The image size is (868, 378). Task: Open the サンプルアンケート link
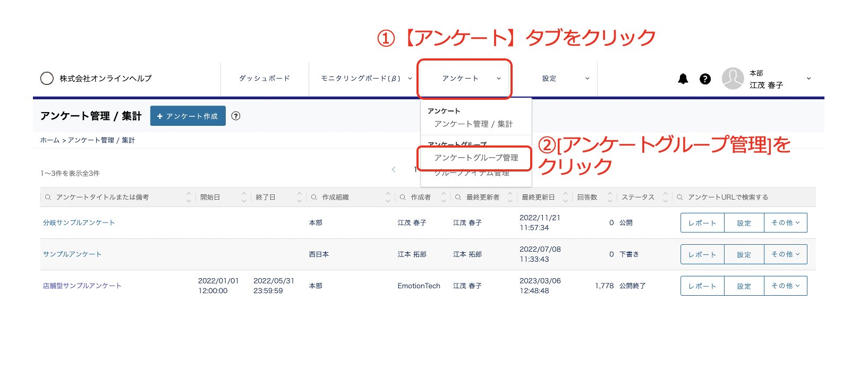pos(72,254)
